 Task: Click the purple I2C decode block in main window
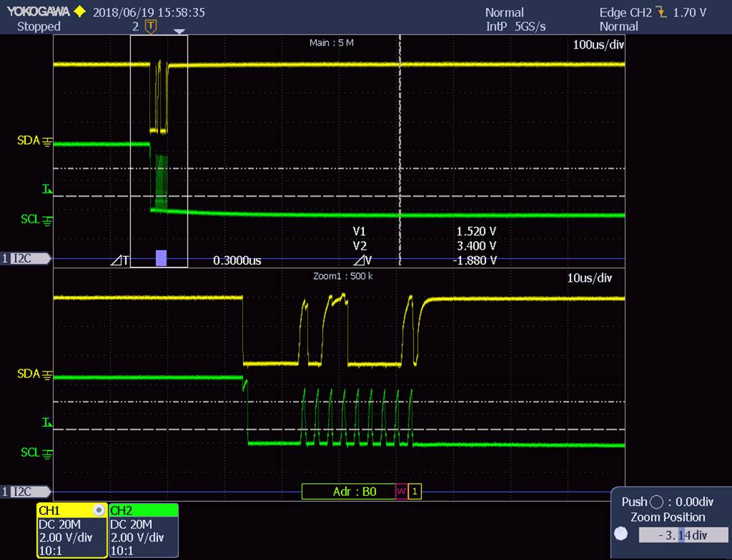[x=161, y=258]
